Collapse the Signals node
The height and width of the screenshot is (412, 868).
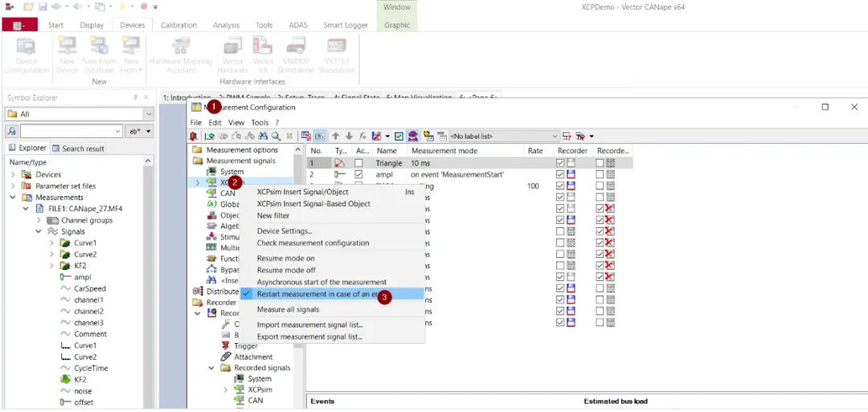point(39,231)
